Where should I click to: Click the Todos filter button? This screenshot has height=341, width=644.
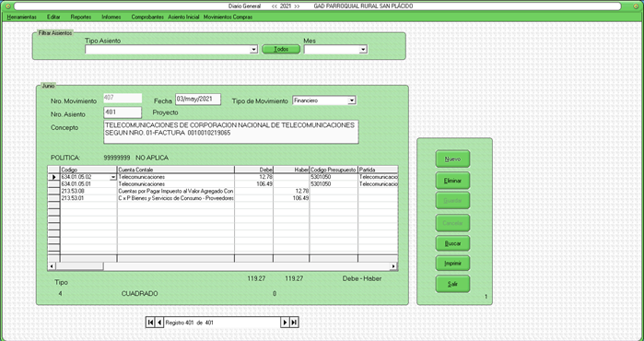[281, 49]
